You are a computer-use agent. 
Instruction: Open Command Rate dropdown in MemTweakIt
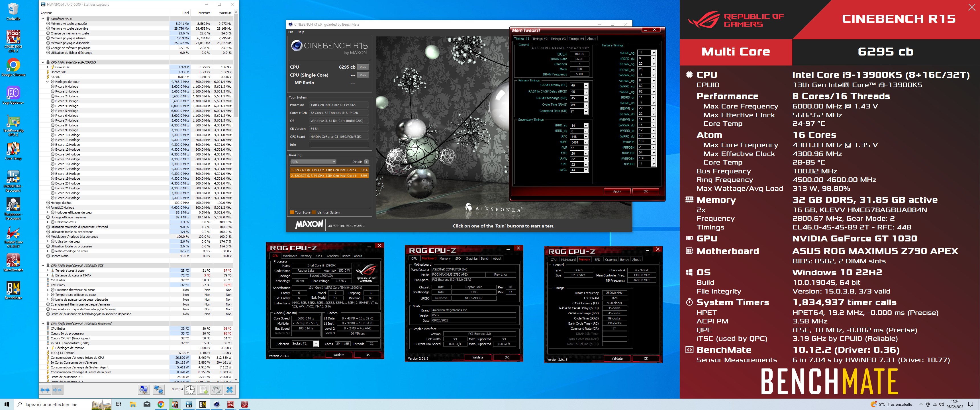click(586, 111)
